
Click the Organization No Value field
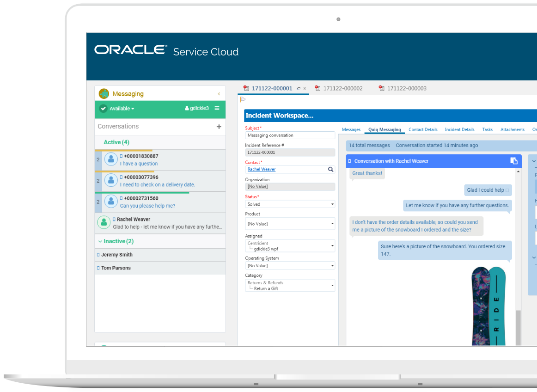(x=290, y=186)
